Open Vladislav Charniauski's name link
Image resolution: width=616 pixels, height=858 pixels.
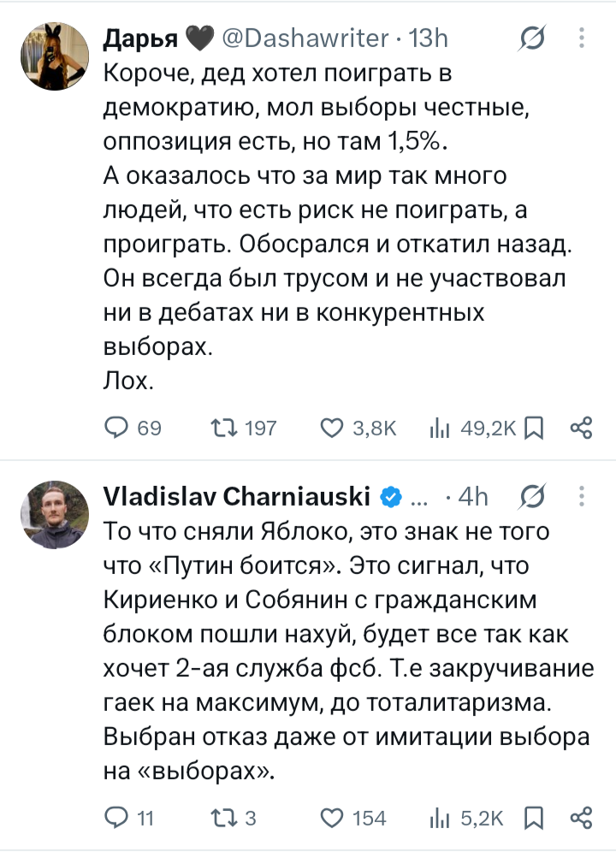(237, 496)
